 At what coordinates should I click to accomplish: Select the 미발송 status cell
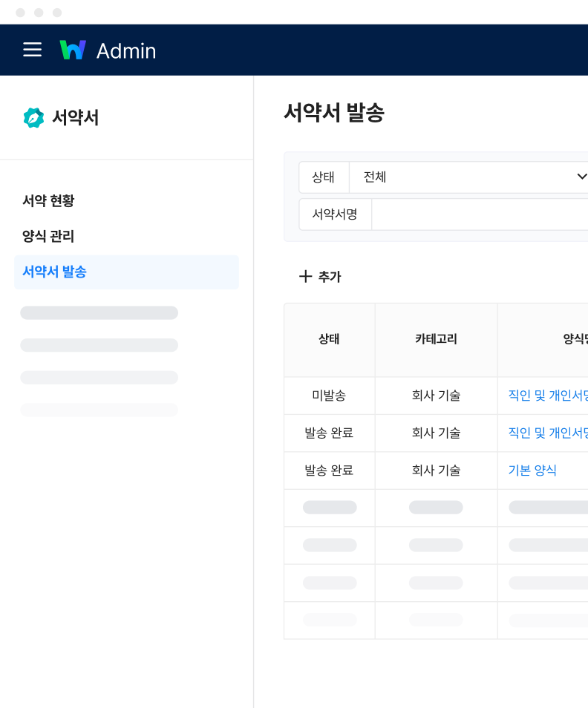[x=329, y=396]
